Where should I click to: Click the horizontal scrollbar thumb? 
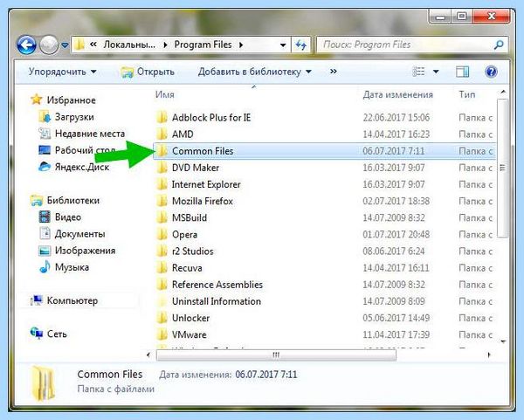276,355
